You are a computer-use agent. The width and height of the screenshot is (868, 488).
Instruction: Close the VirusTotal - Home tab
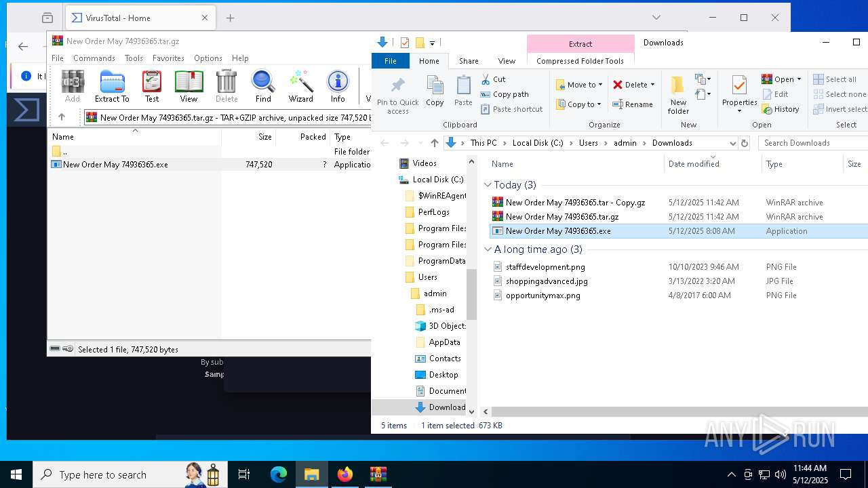coord(205,18)
